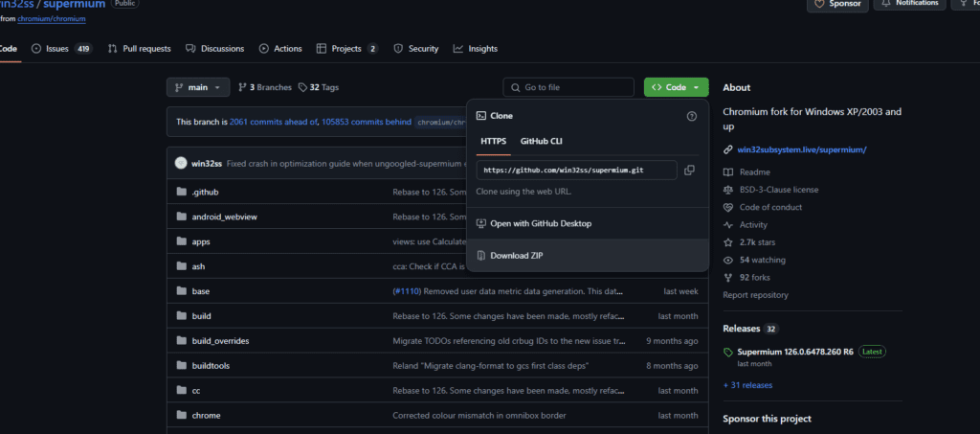Screen dimensions: 980x434
Task: Click the chromium/chromium branch label
Action: 441,123
